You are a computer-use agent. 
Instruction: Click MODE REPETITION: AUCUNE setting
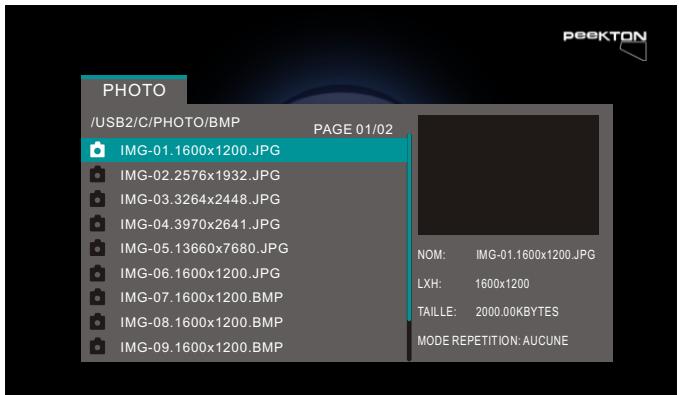(x=493, y=340)
